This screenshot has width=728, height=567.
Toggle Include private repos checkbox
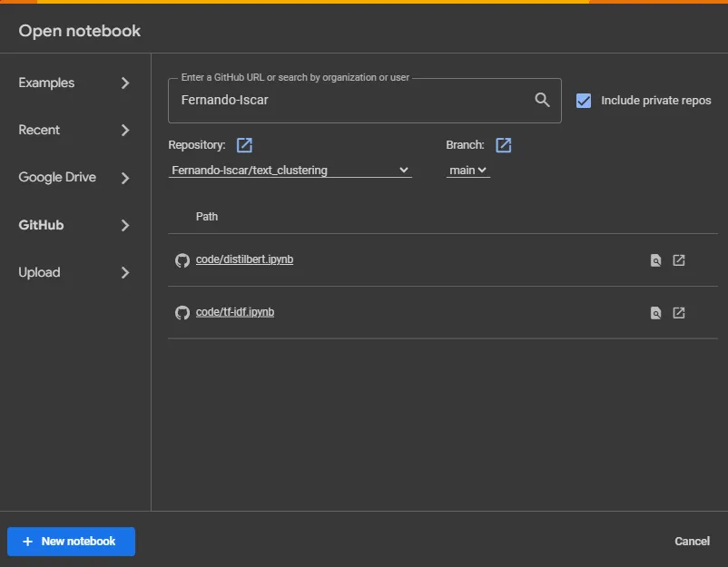(584, 101)
